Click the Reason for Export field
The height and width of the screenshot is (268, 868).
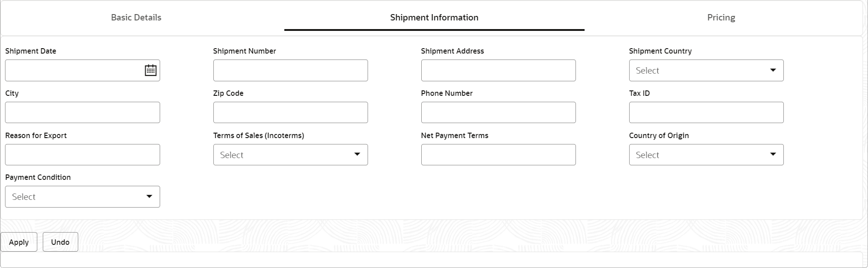(82, 155)
